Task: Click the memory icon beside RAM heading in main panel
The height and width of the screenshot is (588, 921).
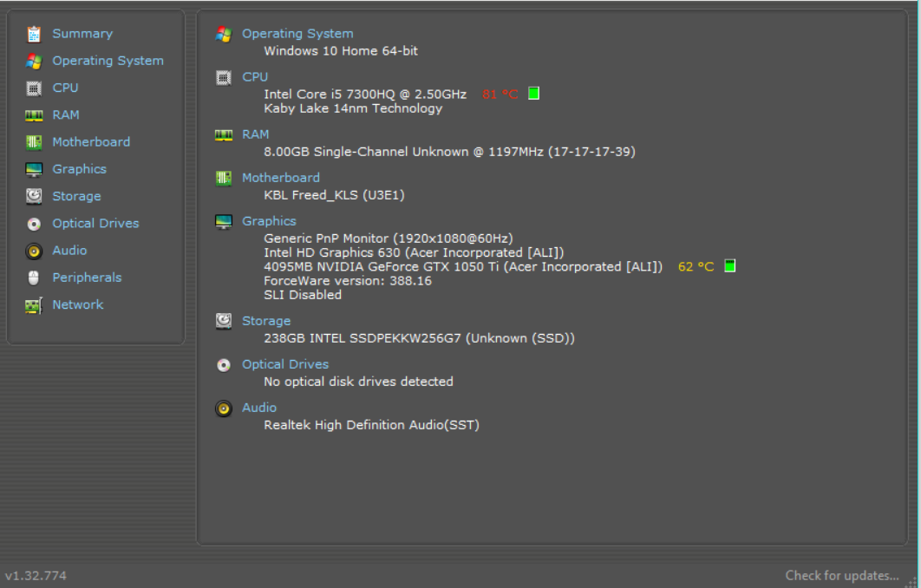Action: (x=223, y=135)
